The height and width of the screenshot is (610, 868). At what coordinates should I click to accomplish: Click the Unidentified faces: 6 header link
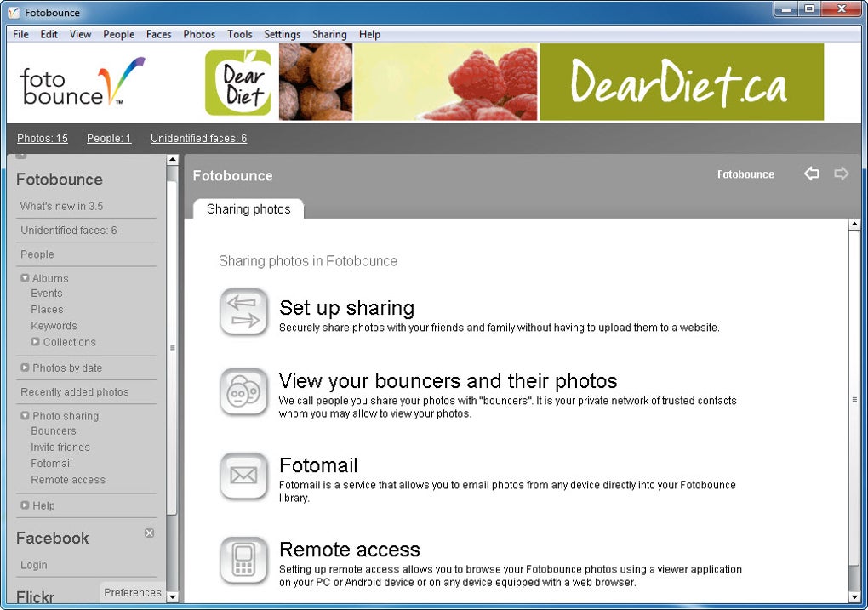tap(199, 139)
